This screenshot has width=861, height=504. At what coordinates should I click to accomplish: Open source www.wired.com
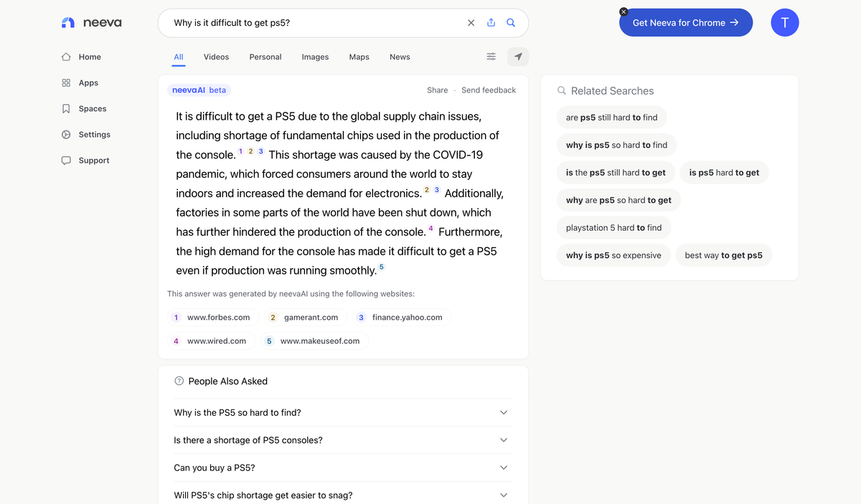coord(211,341)
